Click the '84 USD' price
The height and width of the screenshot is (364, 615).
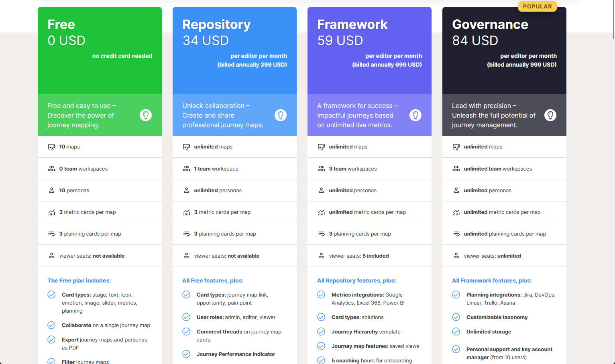[x=475, y=41]
